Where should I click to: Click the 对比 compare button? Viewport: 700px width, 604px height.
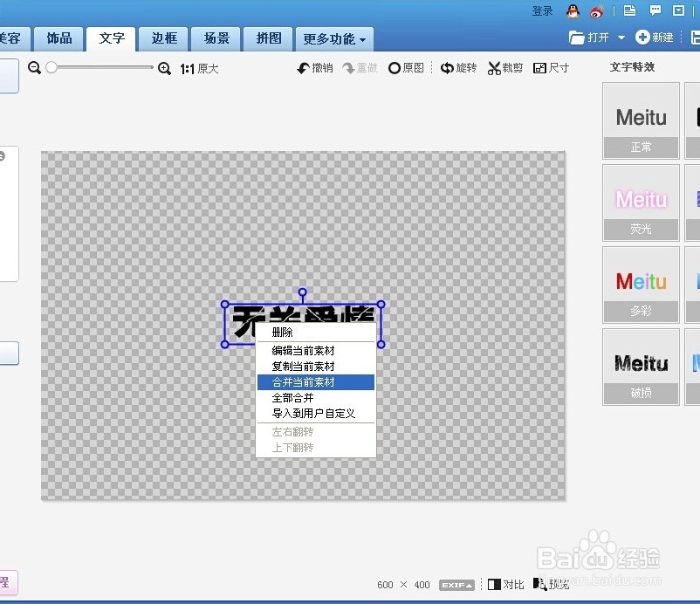click(x=506, y=584)
